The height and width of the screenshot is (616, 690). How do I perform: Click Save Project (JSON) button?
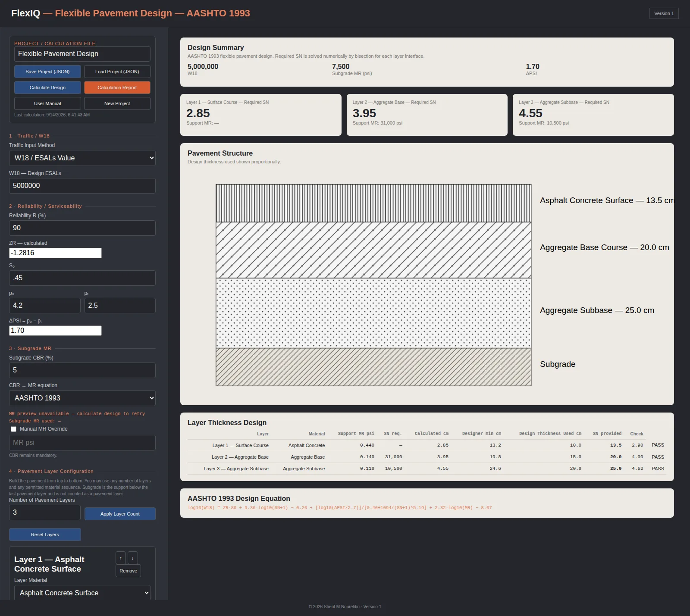47,72
